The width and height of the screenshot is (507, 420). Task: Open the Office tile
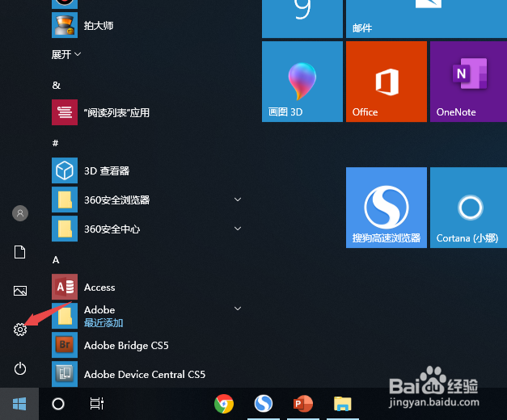(x=387, y=82)
